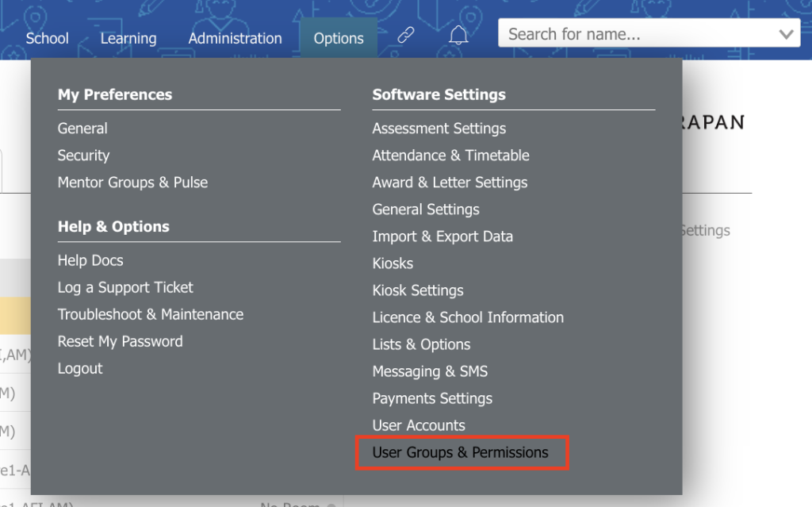Open Mentor Groups & Pulse
The height and width of the screenshot is (507, 812).
coord(132,182)
